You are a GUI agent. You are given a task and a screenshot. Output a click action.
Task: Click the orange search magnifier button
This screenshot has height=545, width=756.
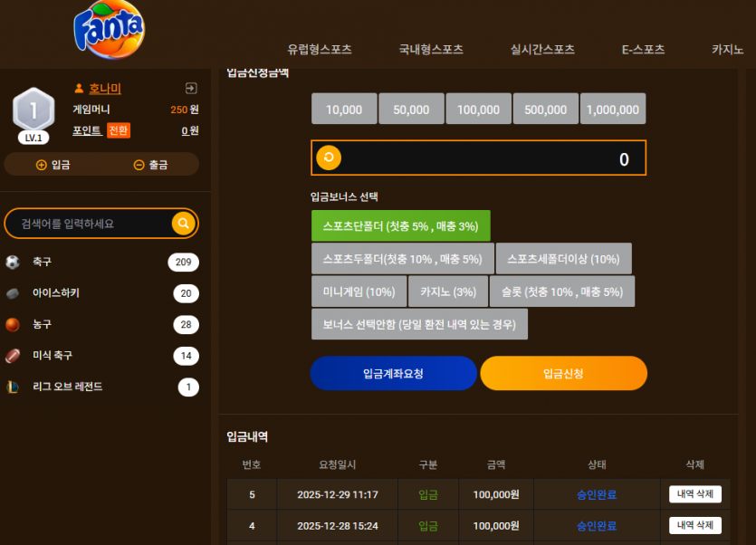point(184,224)
